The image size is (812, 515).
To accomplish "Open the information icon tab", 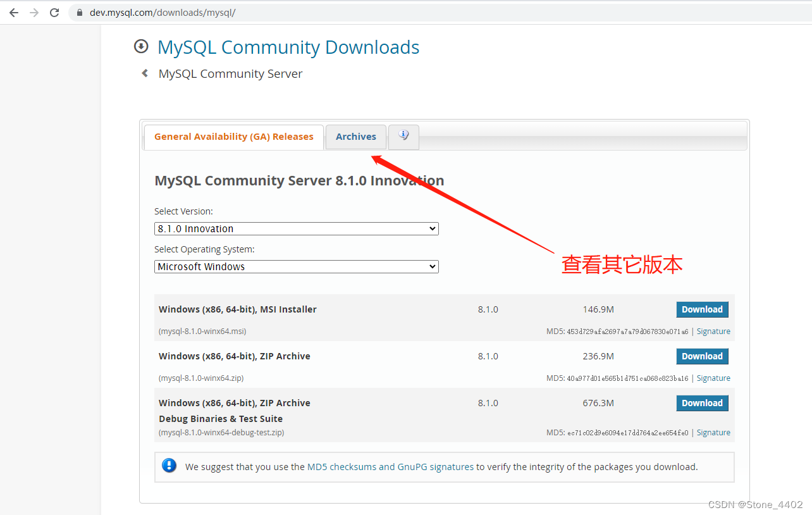I will (x=403, y=136).
